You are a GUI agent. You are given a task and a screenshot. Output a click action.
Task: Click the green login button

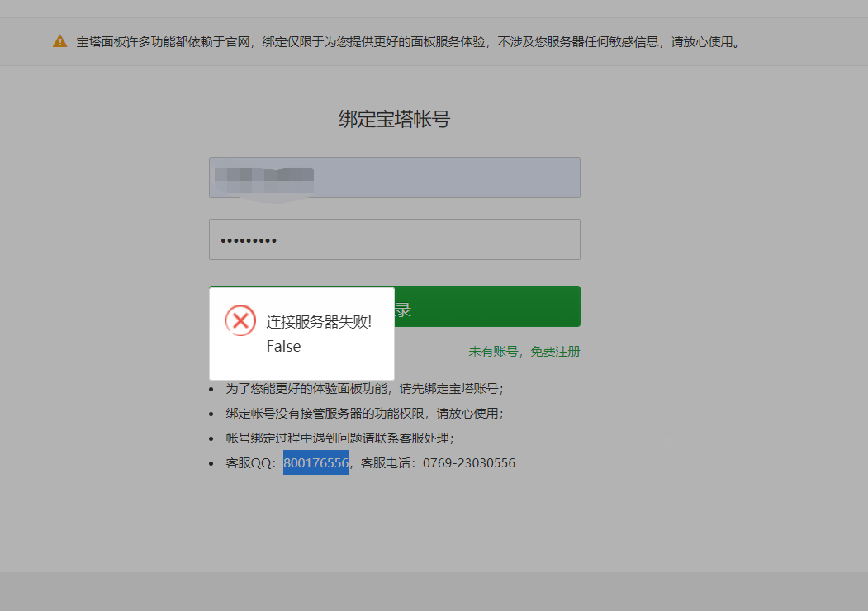click(487, 306)
